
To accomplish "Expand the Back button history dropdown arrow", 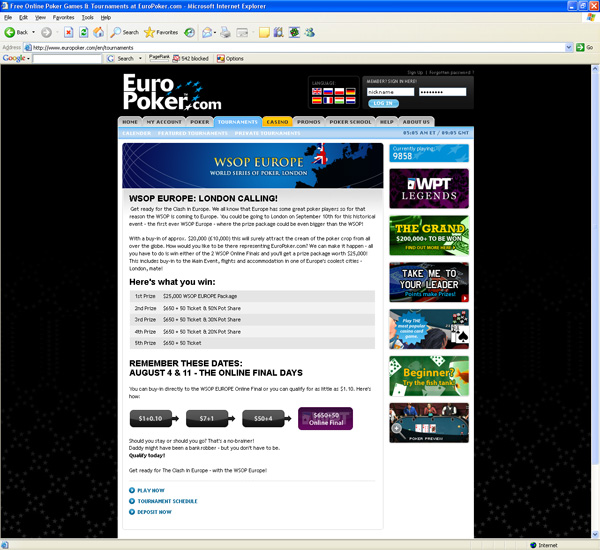I will click(34, 33).
